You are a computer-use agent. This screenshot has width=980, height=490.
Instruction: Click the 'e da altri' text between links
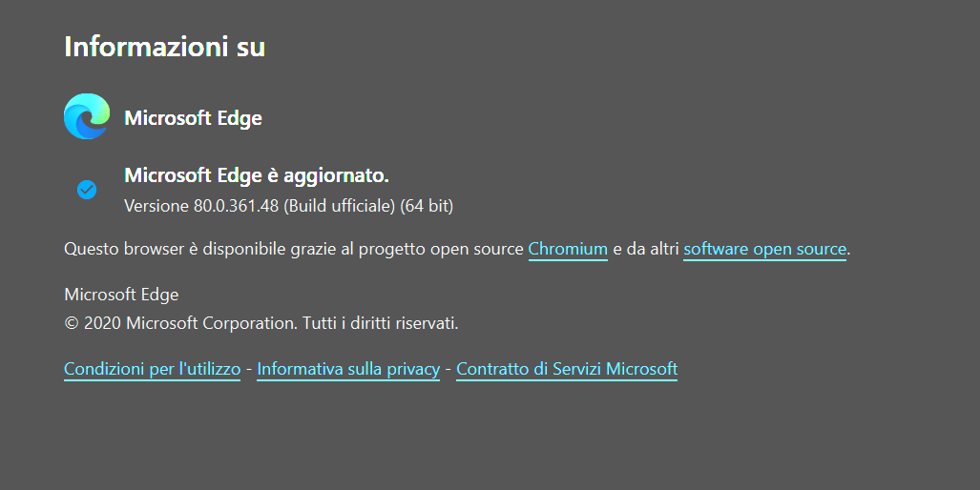click(646, 249)
